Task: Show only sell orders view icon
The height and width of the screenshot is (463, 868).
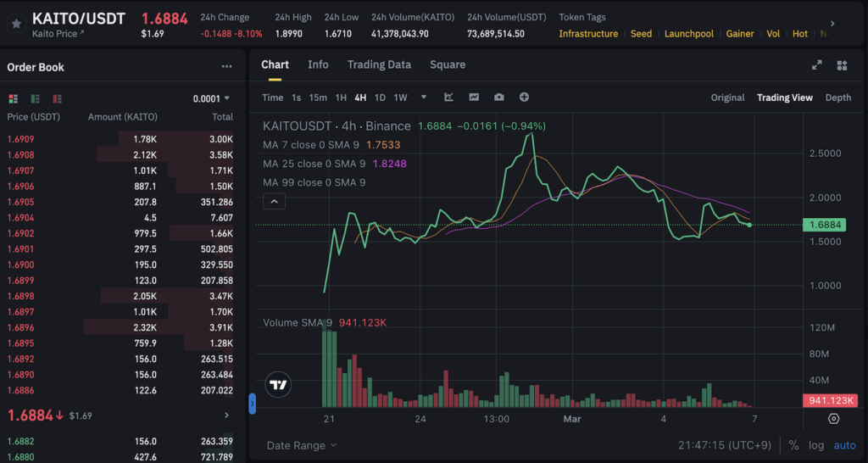Action: click(57, 98)
